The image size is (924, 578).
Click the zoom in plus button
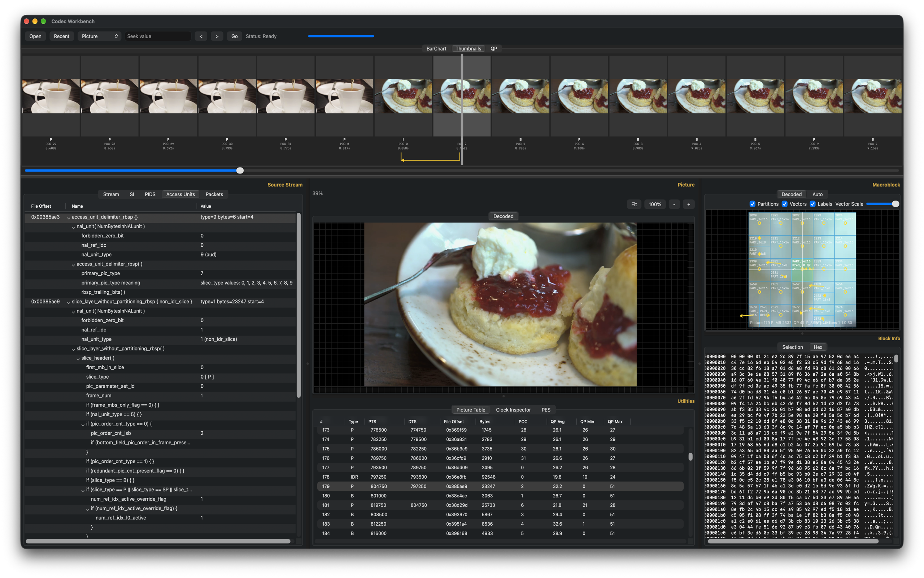688,204
